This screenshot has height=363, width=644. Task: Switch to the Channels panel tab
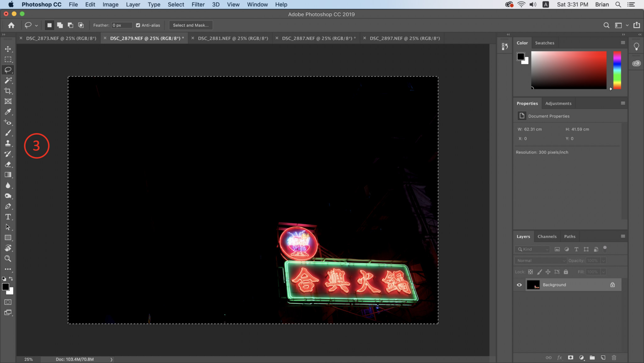point(547,236)
